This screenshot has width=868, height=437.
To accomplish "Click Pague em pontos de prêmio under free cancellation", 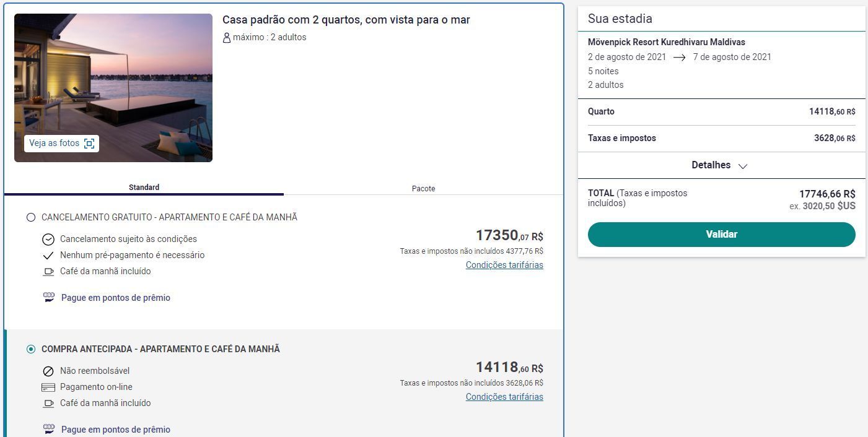I will click(x=116, y=298).
